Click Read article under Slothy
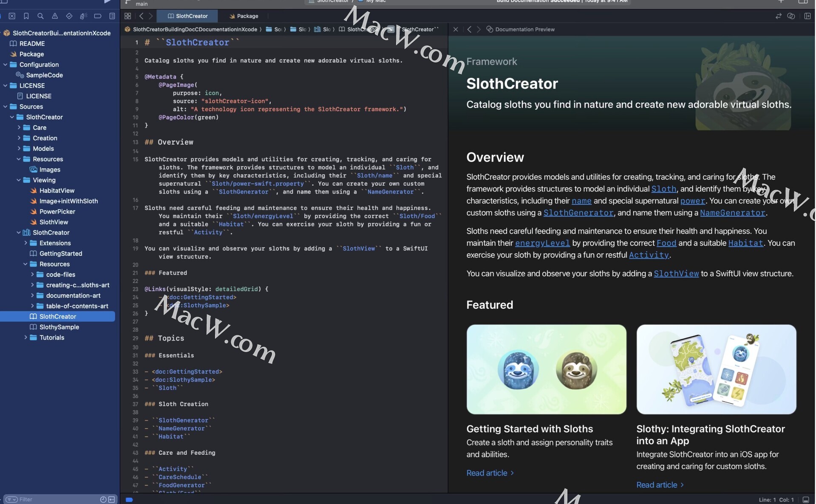 click(x=660, y=485)
